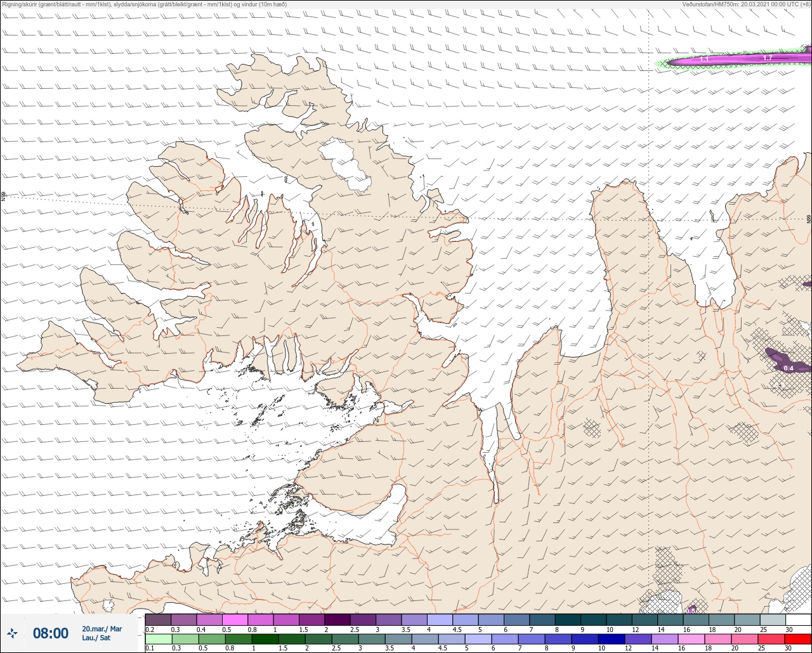Viewport: 812px width, 653px height.
Task: Select the lower legend red swatch at 30
Action: 798,638
